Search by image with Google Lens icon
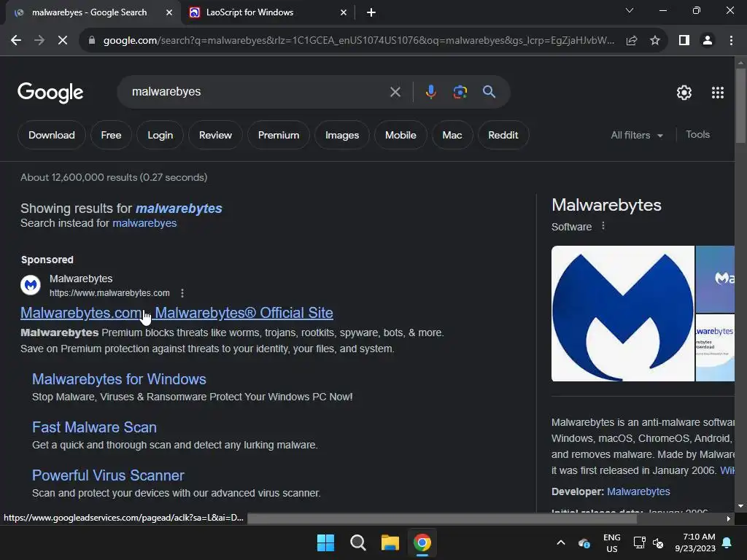The image size is (747, 560). pyautogui.click(x=460, y=91)
